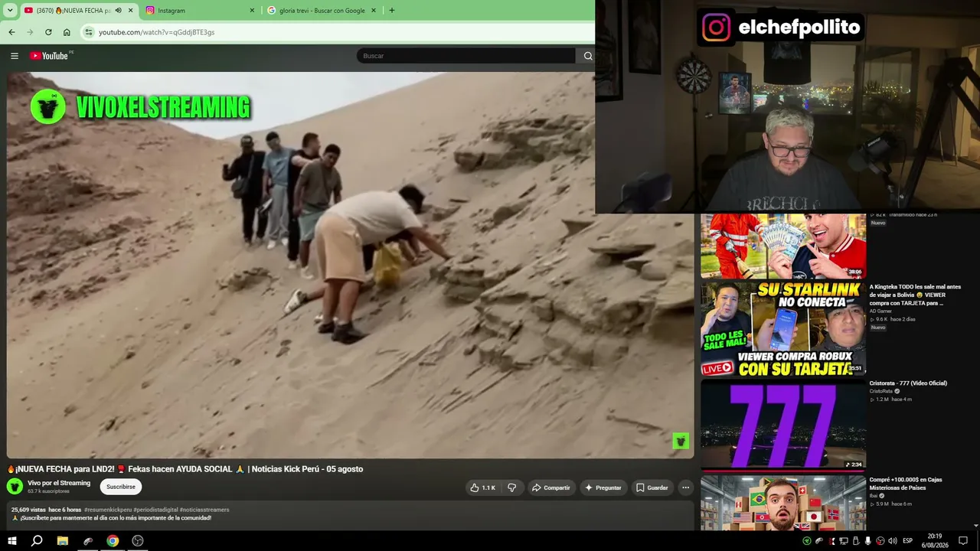Dislike the video with thumbs-down button
The width and height of the screenshot is (980, 551).
(x=512, y=487)
